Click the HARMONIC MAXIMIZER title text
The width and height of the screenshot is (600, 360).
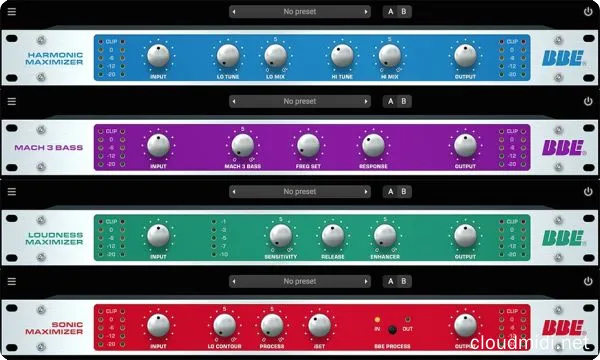click(x=54, y=58)
